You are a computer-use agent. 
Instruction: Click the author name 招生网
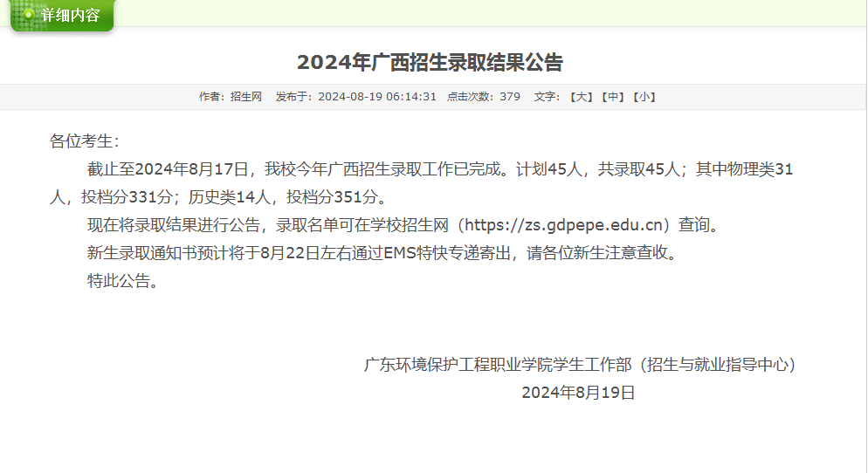tap(246, 97)
